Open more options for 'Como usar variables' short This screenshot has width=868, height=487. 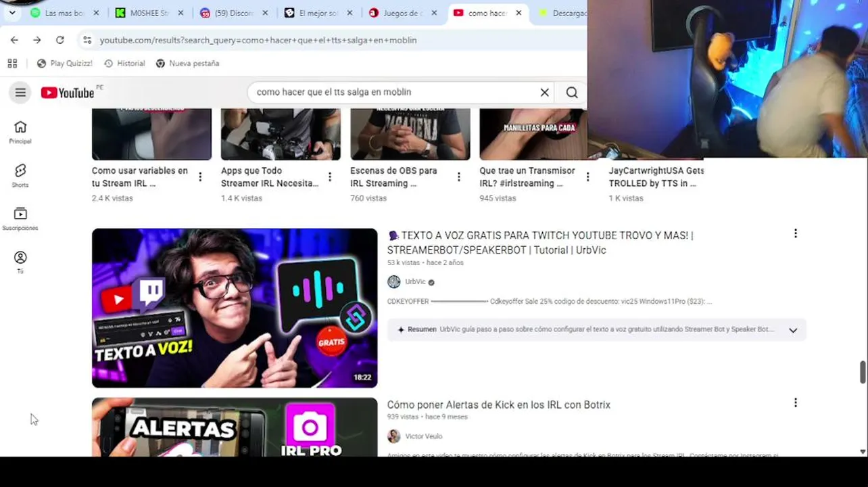pyautogui.click(x=200, y=177)
